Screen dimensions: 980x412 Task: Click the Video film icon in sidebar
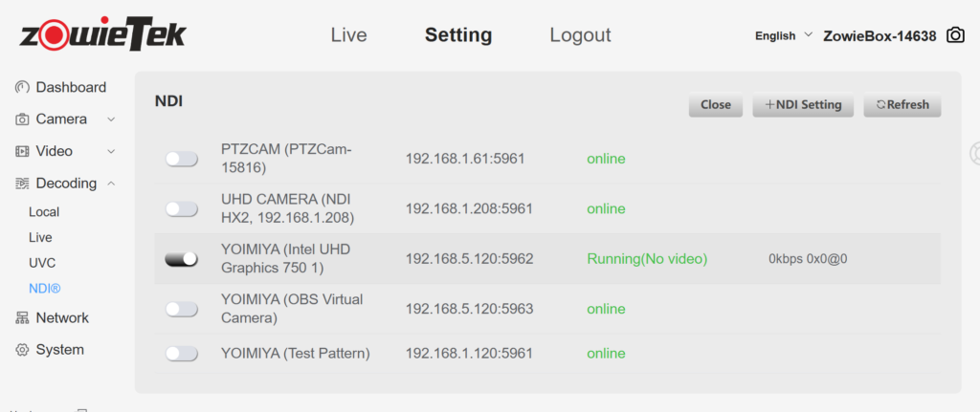point(22,151)
